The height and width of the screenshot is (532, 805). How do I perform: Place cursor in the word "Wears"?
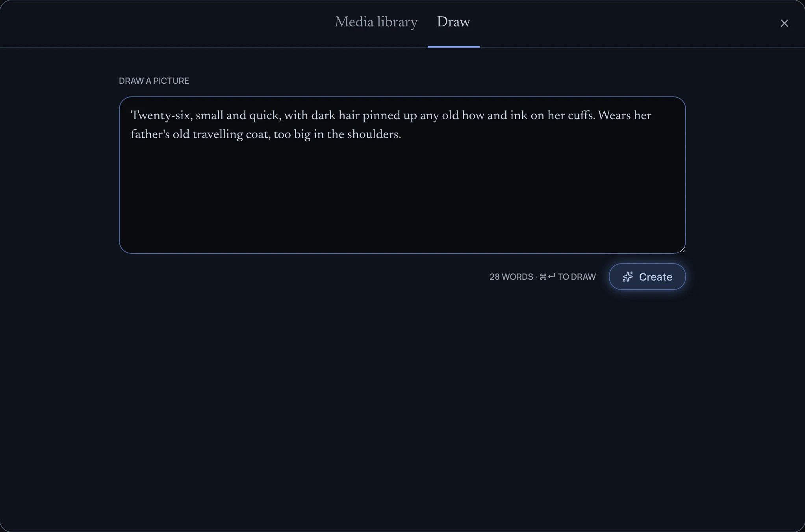(614, 116)
